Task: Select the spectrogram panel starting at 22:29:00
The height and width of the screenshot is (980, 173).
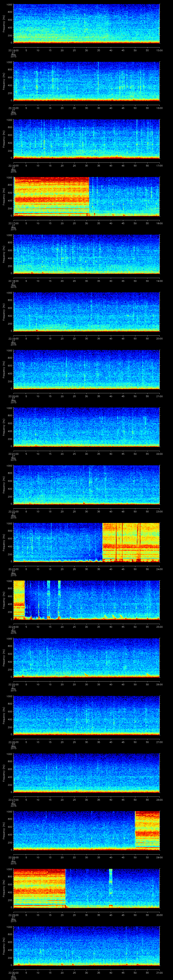Action: [87, 888]
